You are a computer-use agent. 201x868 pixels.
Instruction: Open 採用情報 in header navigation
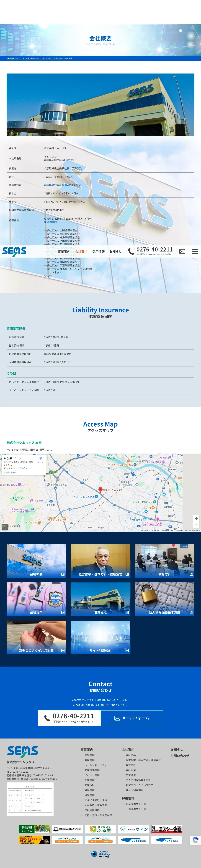98,252
